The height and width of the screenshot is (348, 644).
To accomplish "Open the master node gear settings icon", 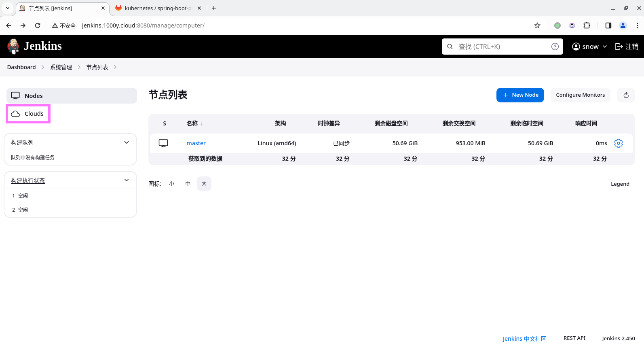I will click(x=619, y=143).
